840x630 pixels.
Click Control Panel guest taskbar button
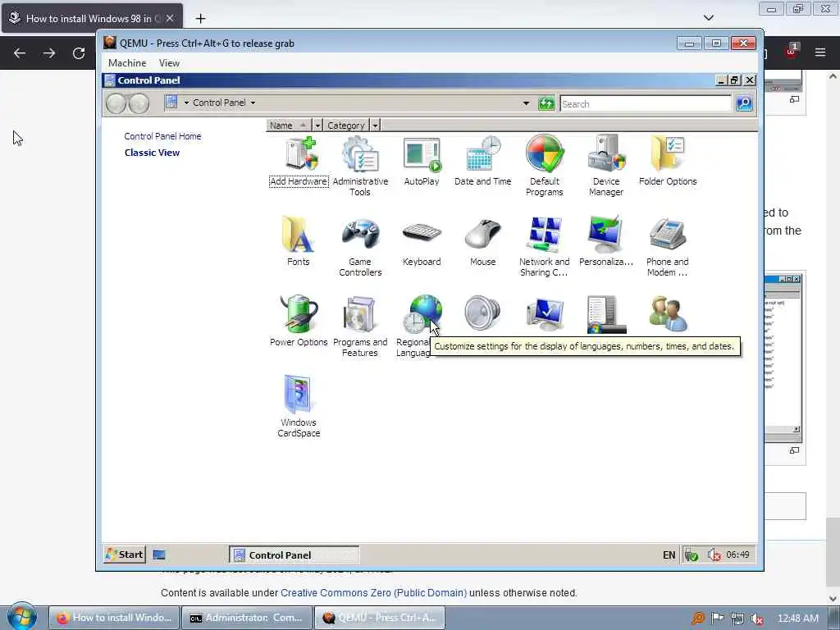point(294,555)
